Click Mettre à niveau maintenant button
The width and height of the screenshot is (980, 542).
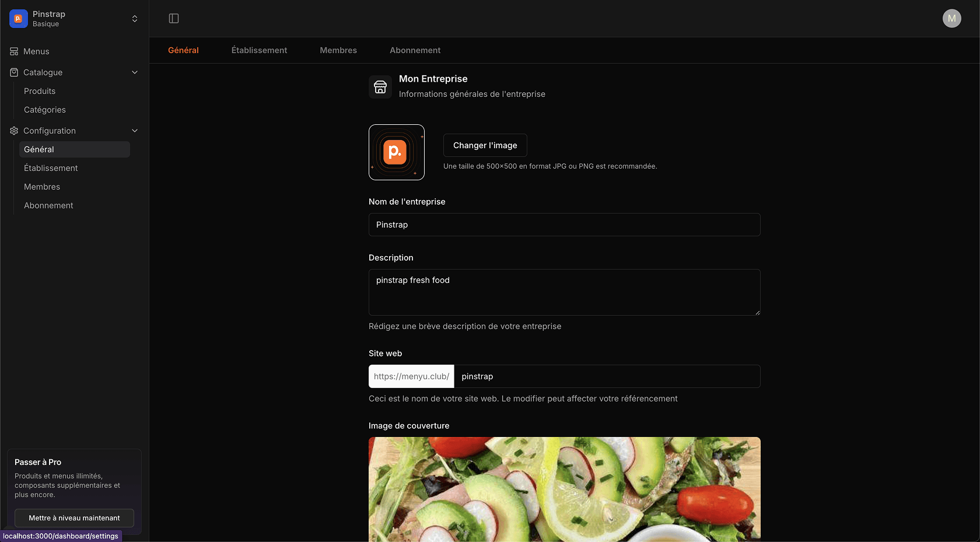[x=74, y=518]
